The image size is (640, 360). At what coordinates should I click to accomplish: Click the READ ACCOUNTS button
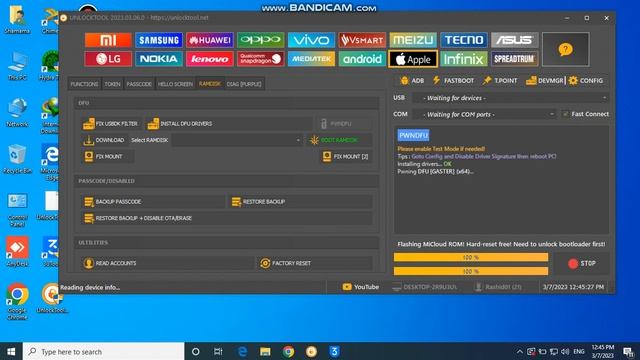click(167, 263)
